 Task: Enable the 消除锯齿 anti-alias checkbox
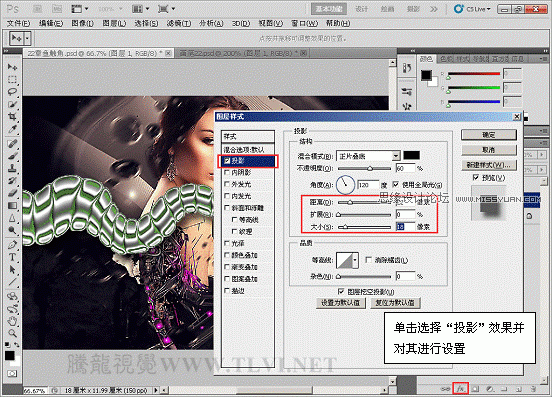point(369,260)
